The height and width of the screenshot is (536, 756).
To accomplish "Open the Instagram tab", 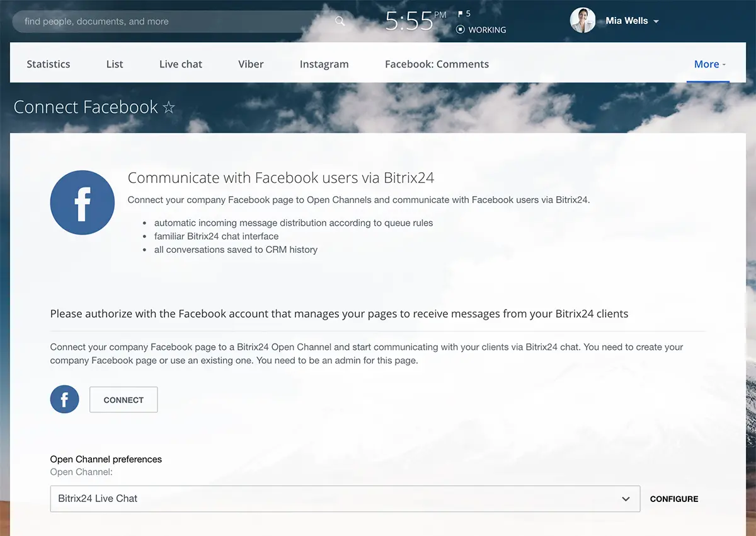I will point(324,64).
